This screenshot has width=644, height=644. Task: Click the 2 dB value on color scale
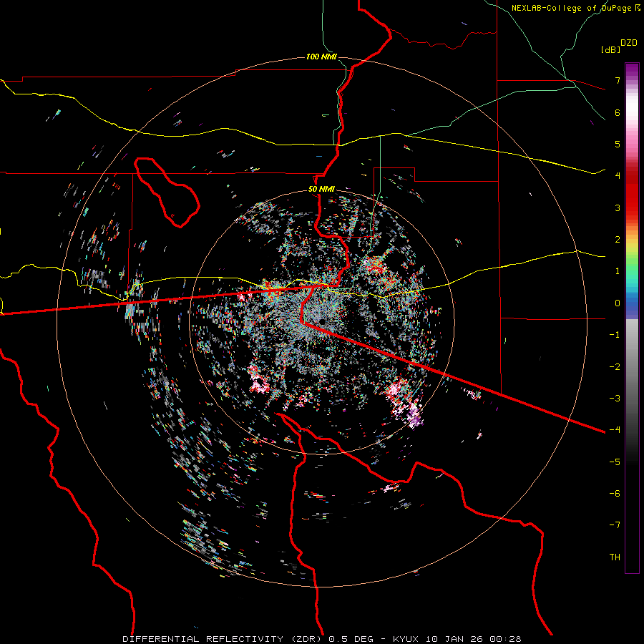pyautogui.click(x=618, y=240)
